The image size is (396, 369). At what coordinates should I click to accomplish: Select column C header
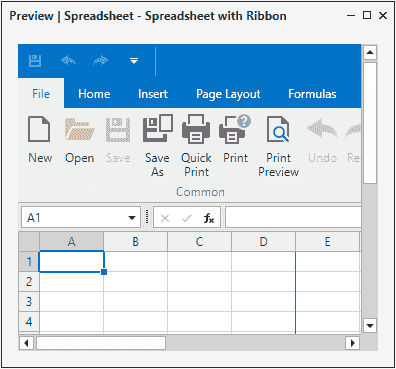(199, 242)
